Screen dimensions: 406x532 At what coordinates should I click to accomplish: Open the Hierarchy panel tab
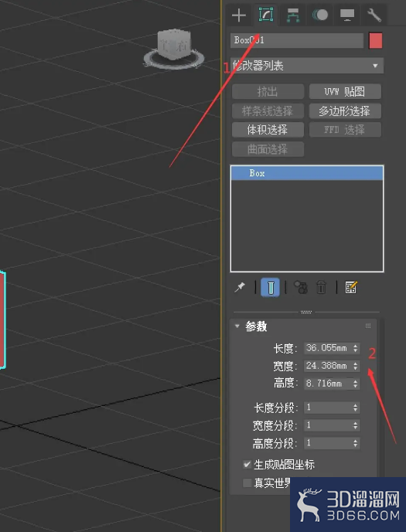point(293,15)
